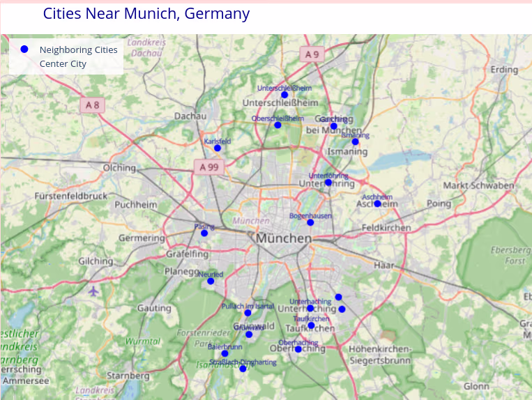Click the Höhenkirchen-Siegertsbrunn map label
Screen dimensions: 532x400
click(x=380, y=355)
